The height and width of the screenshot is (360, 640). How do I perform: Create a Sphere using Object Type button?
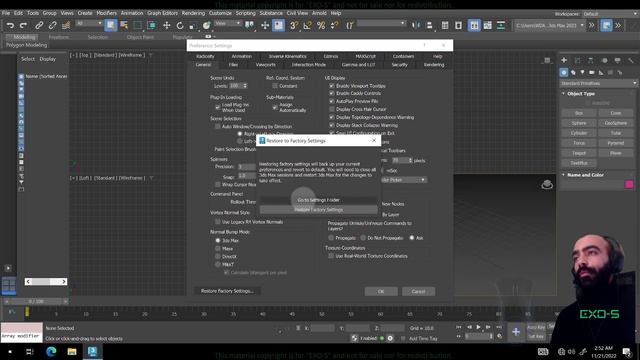[x=579, y=123]
